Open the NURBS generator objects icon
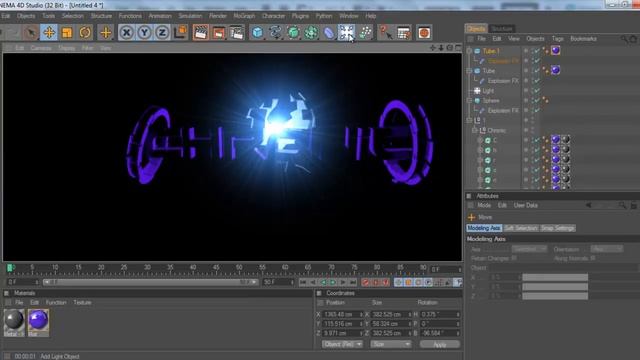The image size is (640, 360). [293, 33]
